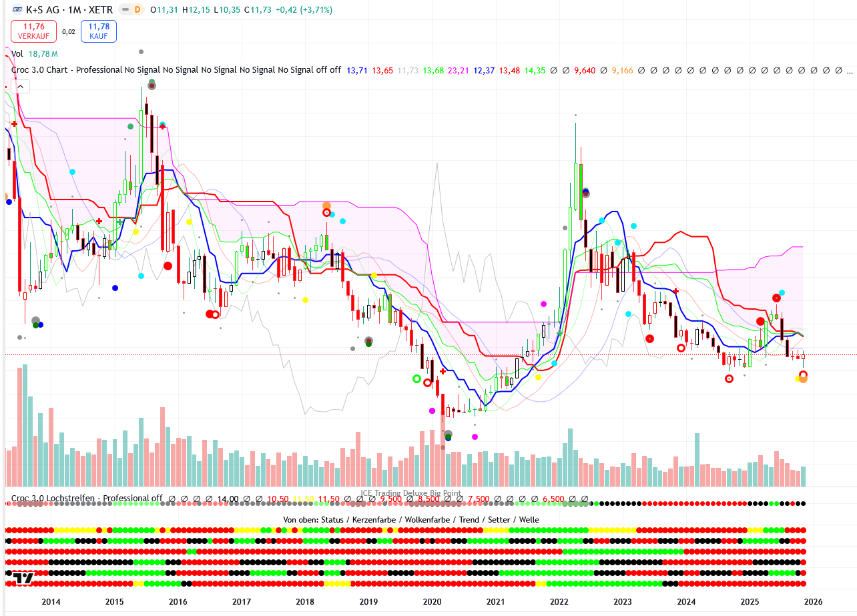Click the TradingView logo in bottom-left corner
Image resolution: width=857 pixels, height=616 pixels.
coord(24,578)
